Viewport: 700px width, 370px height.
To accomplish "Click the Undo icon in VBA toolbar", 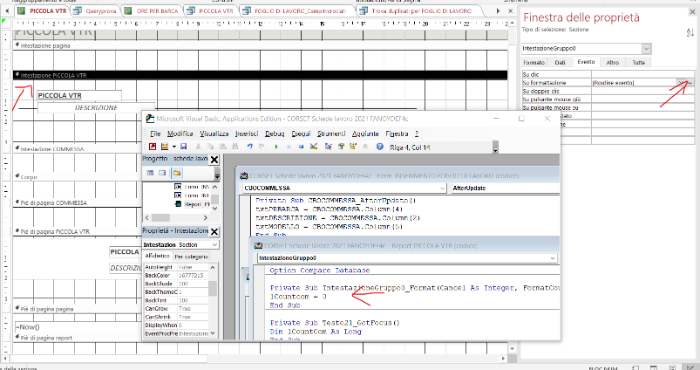I will (x=250, y=146).
